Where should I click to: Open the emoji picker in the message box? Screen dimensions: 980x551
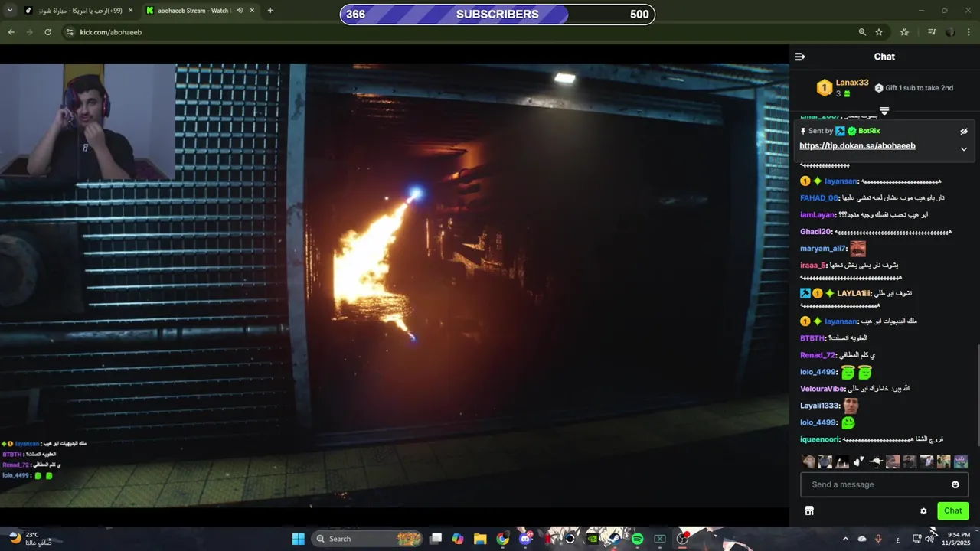click(x=955, y=484)
